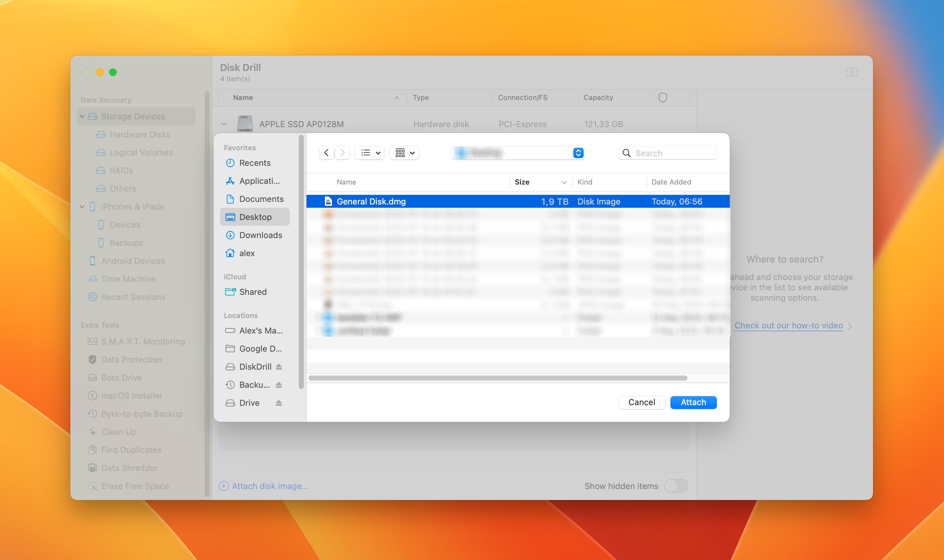Click the Recents favorites item

(x=255, y=163)
